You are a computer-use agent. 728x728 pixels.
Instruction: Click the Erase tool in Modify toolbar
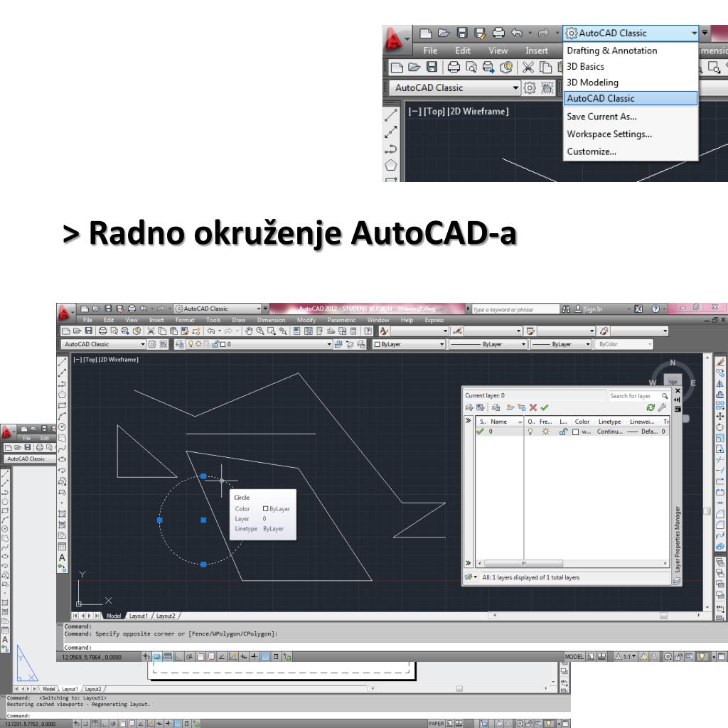[721, 361]
